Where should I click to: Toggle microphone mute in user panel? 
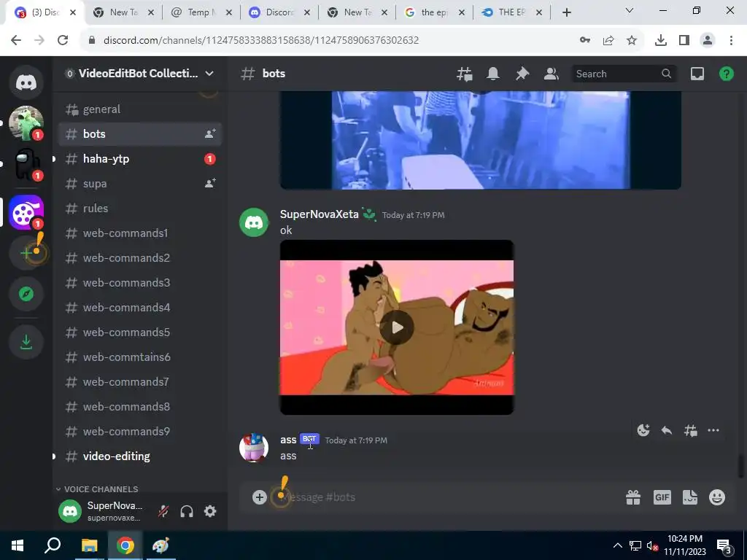pos(163,511)
